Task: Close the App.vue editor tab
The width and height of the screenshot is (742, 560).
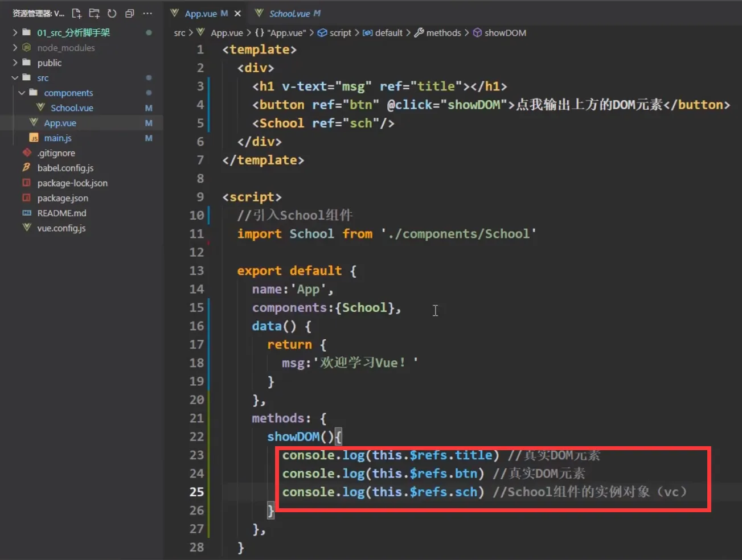Action: coord(237,13)
